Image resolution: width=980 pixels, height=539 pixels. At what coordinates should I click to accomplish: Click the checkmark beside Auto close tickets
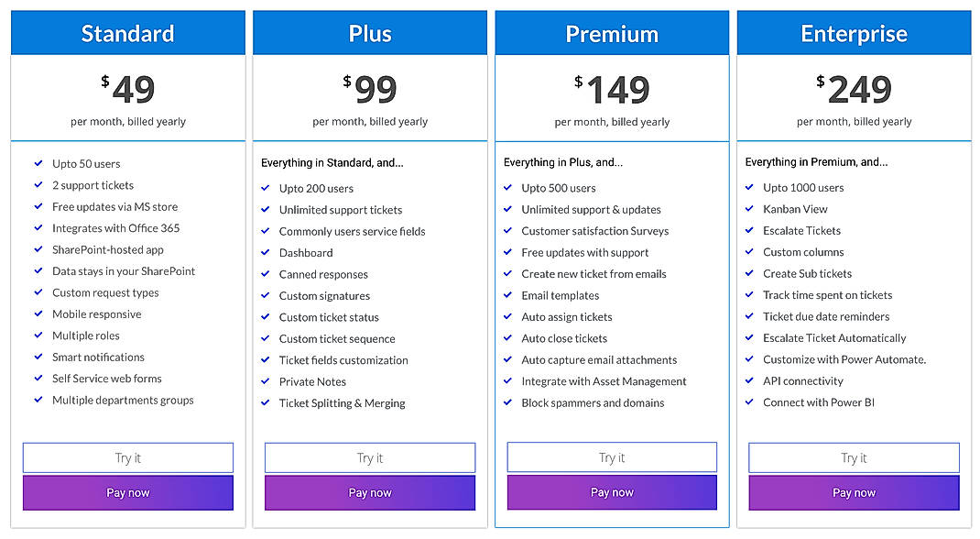[508, 338]
